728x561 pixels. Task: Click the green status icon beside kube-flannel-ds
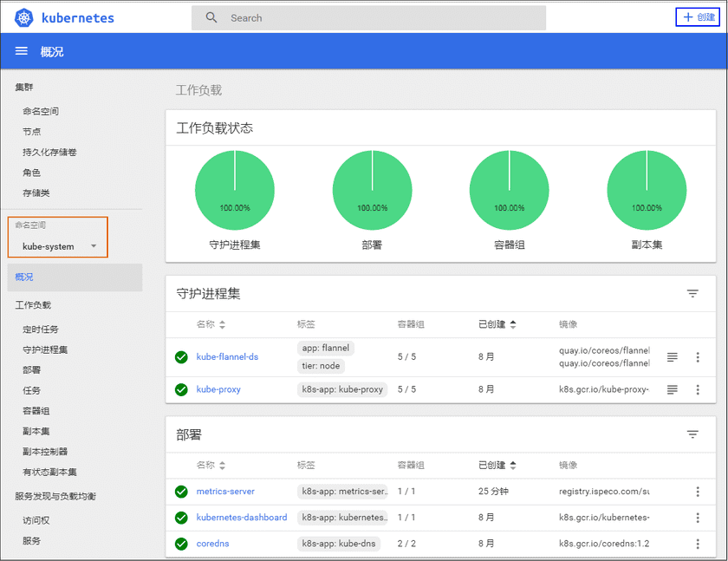point(181,356)
